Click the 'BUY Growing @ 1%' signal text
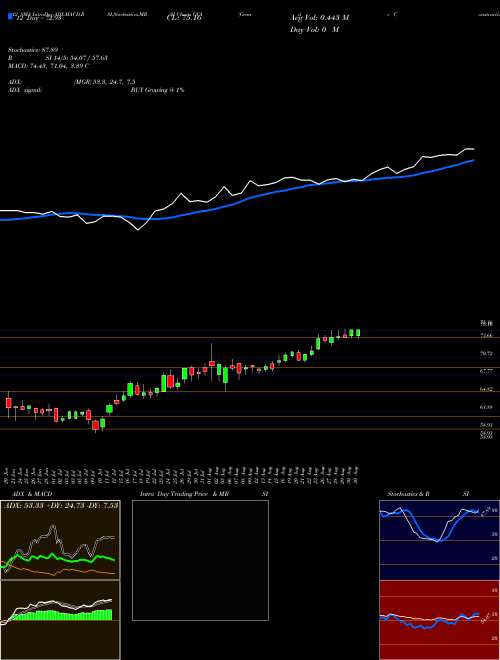Screen dimensions: 500x660 coord(157,90)
